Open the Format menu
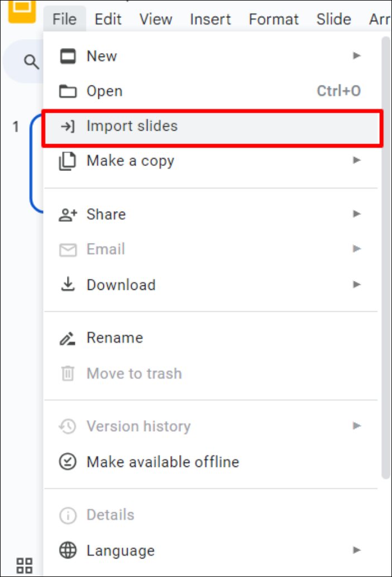 coord(274,19)
